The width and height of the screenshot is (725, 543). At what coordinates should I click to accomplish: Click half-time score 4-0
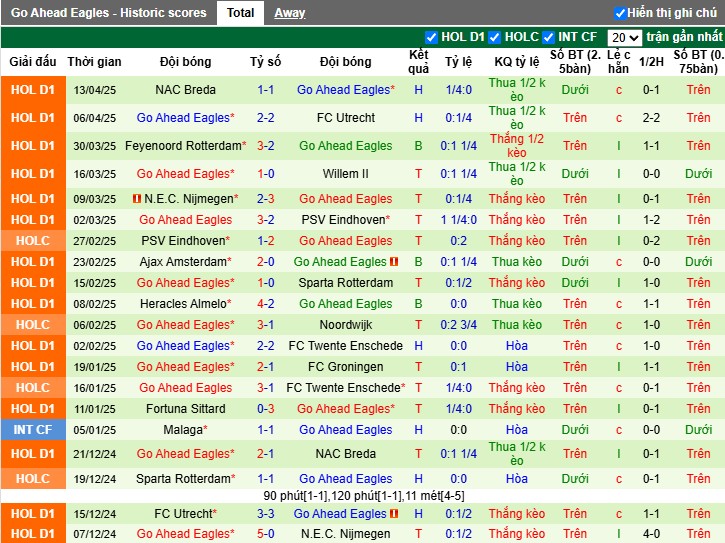pyautogui.click(x=651, y=534)
